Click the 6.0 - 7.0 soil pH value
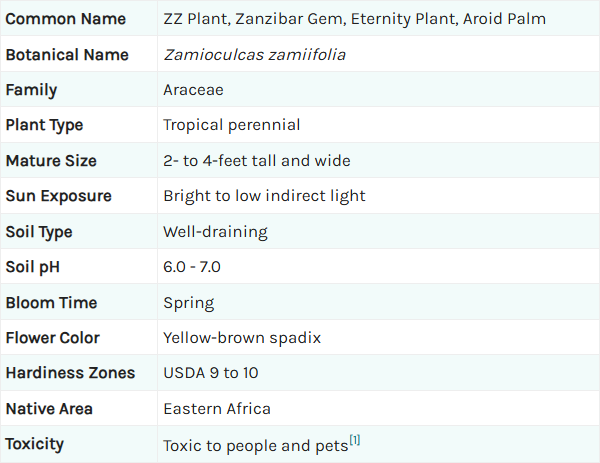This screenshot has height=463, width=600. point(192,267)
